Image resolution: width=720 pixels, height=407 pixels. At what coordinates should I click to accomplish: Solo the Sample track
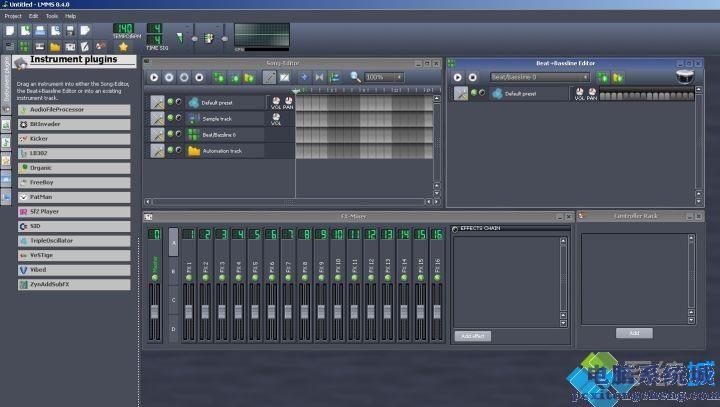(x=178, y=118)
